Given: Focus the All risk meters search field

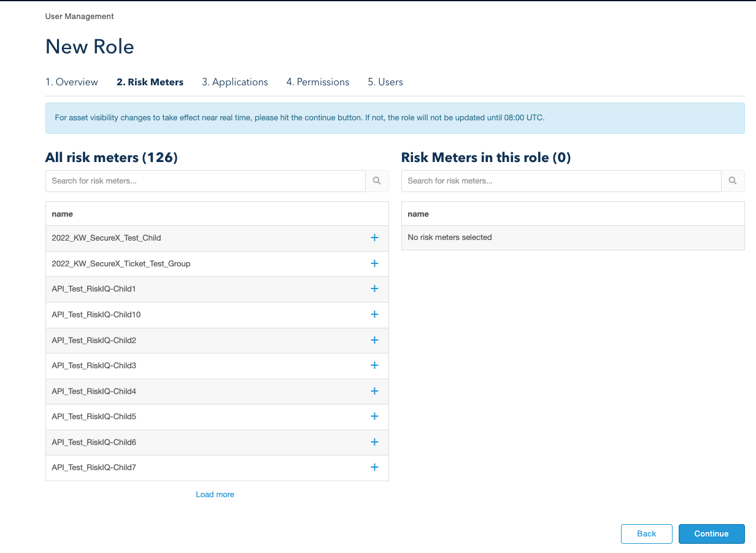Looking at the screenshot, I should (x=206, y=181).
